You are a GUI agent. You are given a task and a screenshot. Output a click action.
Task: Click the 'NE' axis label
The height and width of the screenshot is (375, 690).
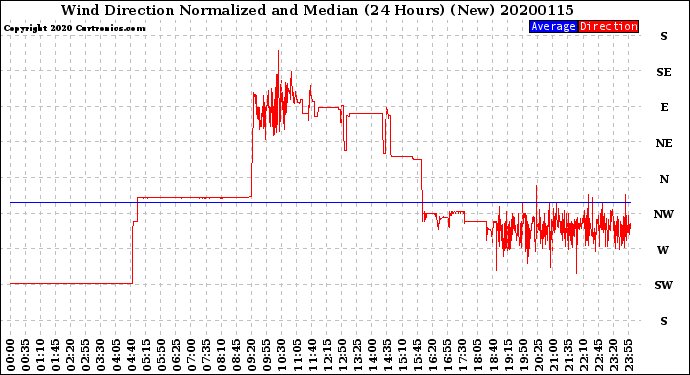664,143
